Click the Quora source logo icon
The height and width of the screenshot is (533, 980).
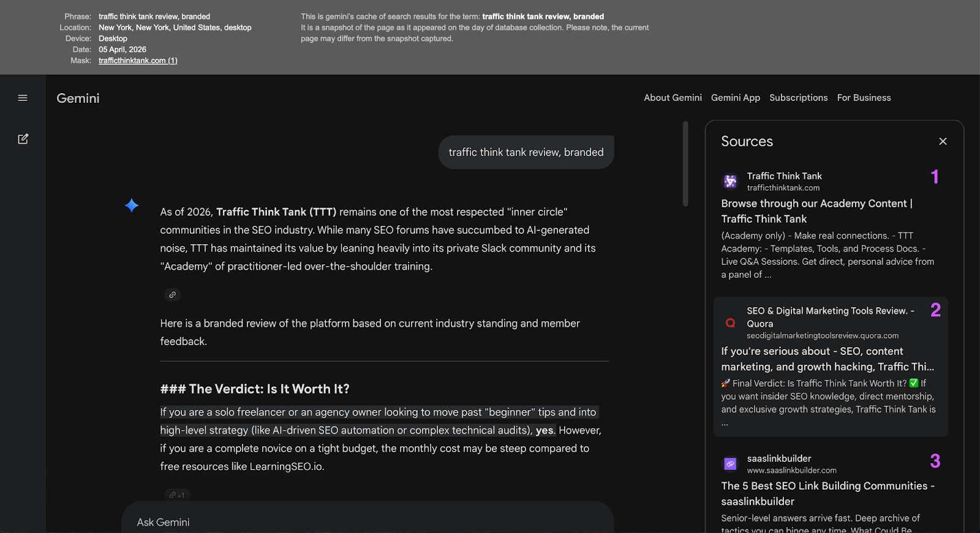click(730, 322)
